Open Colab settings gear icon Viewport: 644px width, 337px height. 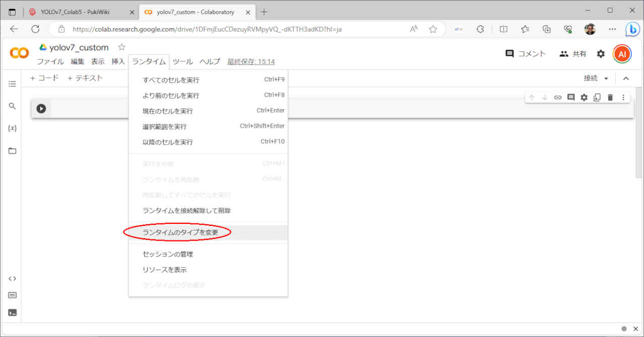pyautogui.click(x=601, y=54)
